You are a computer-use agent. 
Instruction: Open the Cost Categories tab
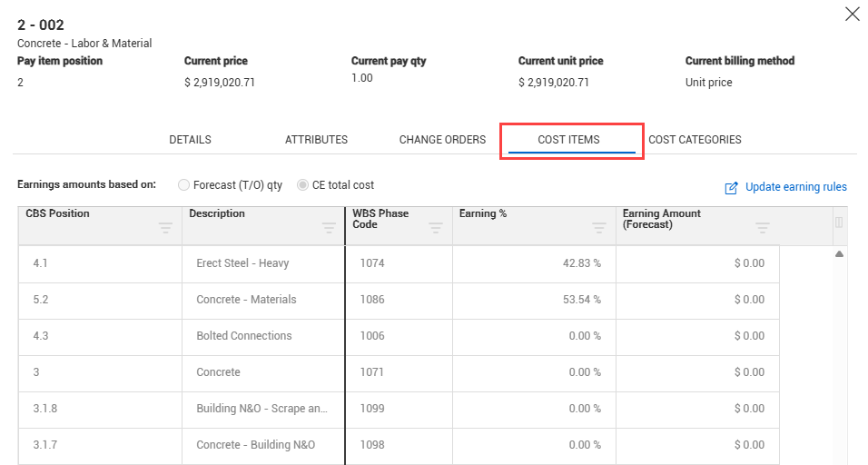pyautogui.click(x=695, y=140)
